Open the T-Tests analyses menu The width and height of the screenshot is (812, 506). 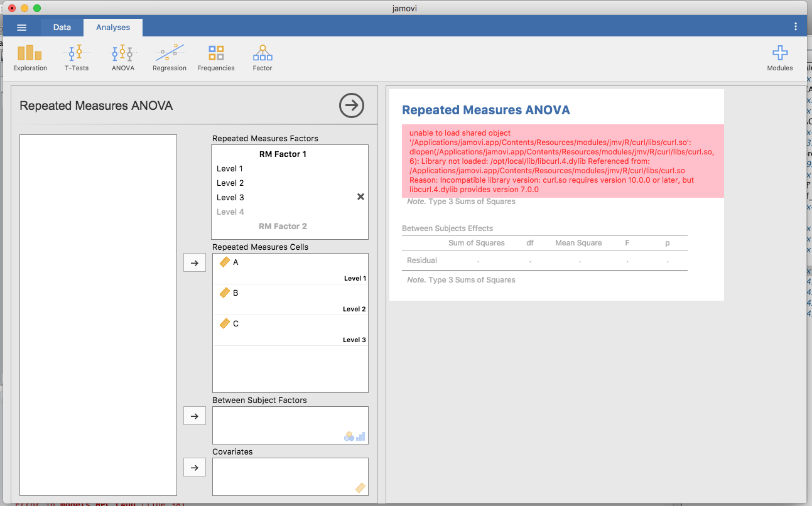(77, 58)
